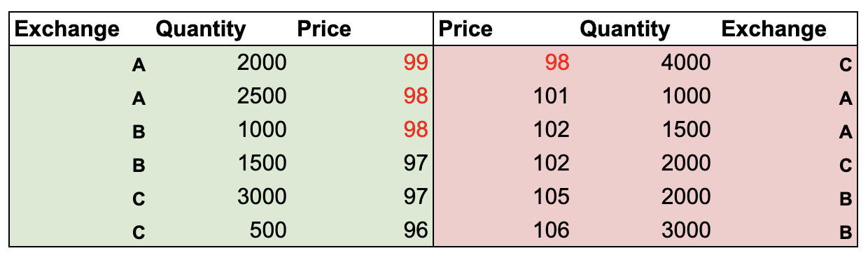Click the 1500 quantity in the pink section
The height and width of the screenshot is (260, 868).
click(x=685, y=129)
